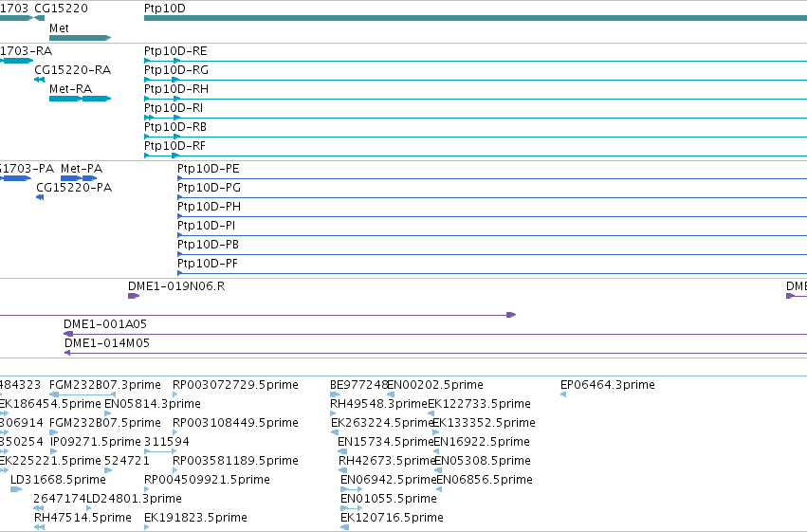Select EST RP003072729.5prime

click(x=235, y=385)
